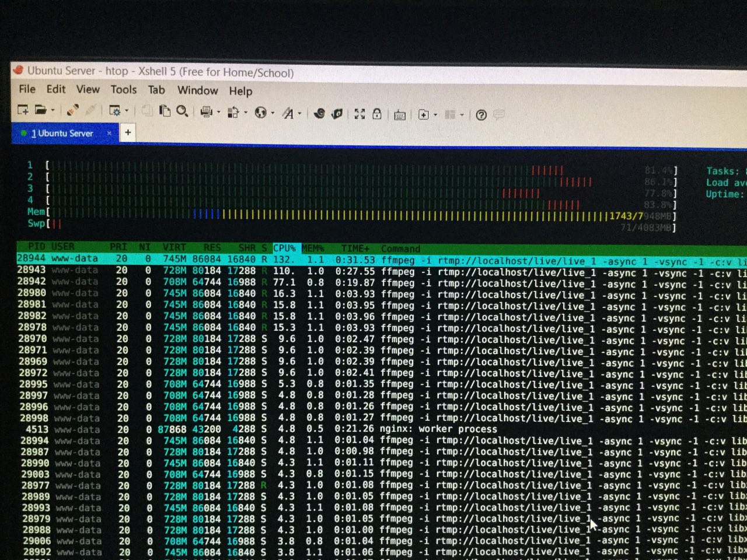
Task: Create a new session with the New icon
Action: pos(23,109)
